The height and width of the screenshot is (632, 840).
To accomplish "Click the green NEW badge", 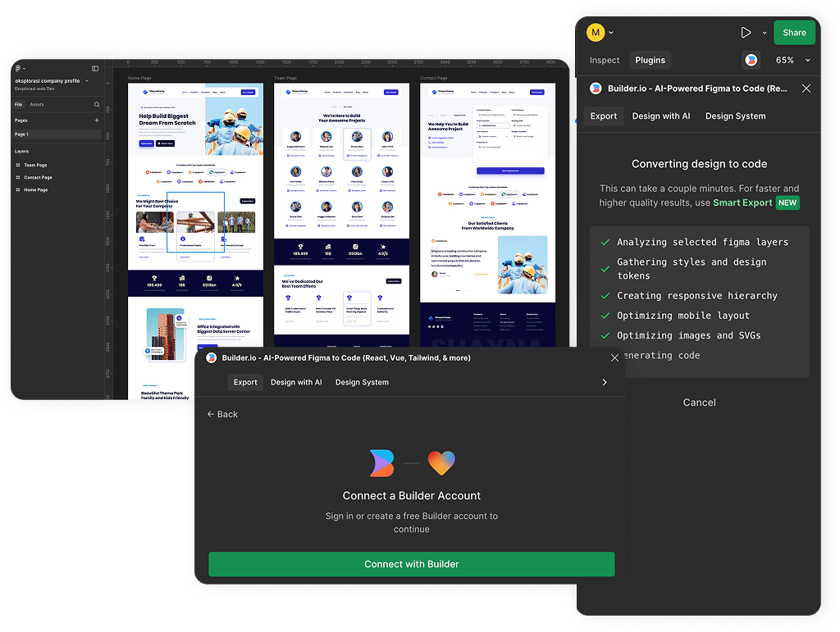I will 787,202.
